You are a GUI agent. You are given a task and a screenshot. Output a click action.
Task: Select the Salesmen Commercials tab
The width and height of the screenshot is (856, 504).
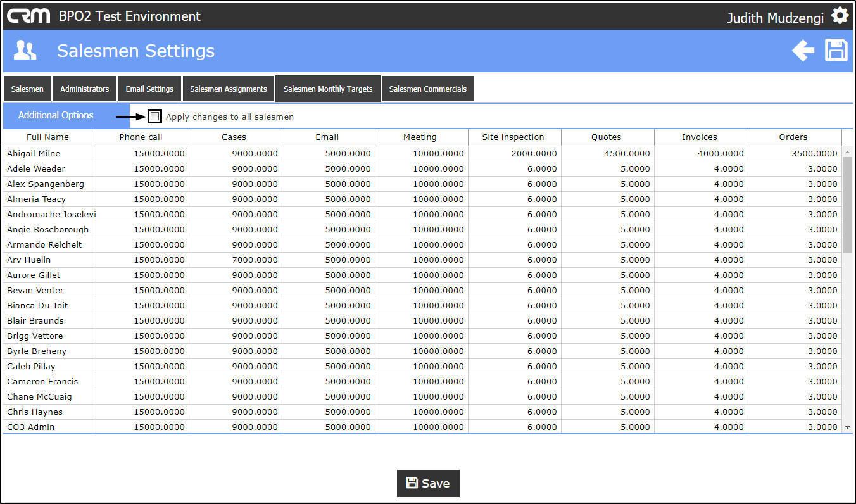tap(427, 89)
